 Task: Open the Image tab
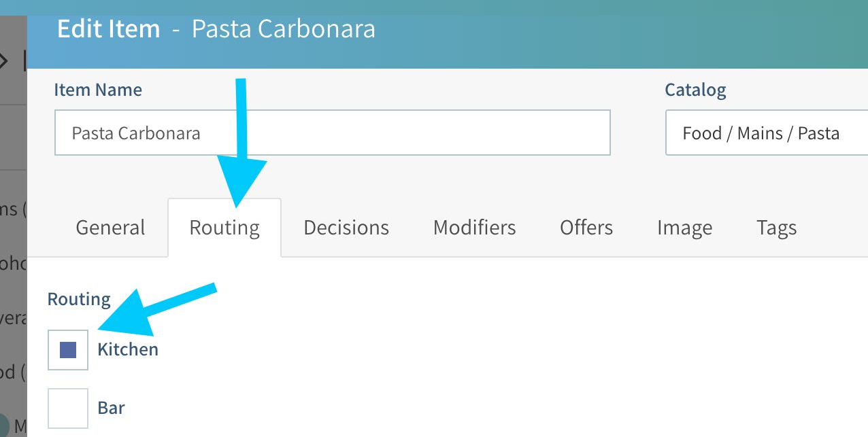[x=684, y=228]
